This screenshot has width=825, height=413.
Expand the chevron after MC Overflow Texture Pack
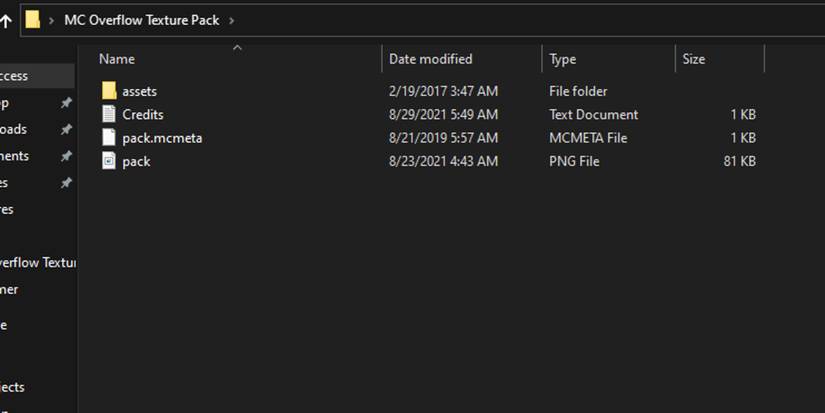[x=232, y=19]
